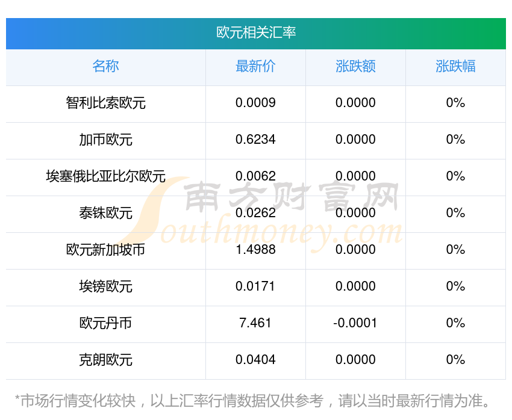Screen dimensions: 512x420
Task: Click the 埃镑欧元 row name
Action: pyautogui.click(x=106, y=286)
